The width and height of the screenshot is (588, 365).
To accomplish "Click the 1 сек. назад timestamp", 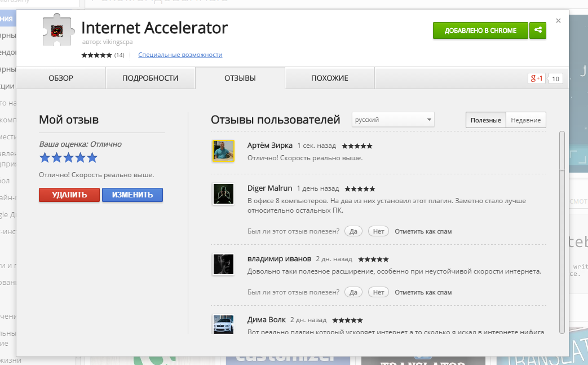I will pos(316,146).
